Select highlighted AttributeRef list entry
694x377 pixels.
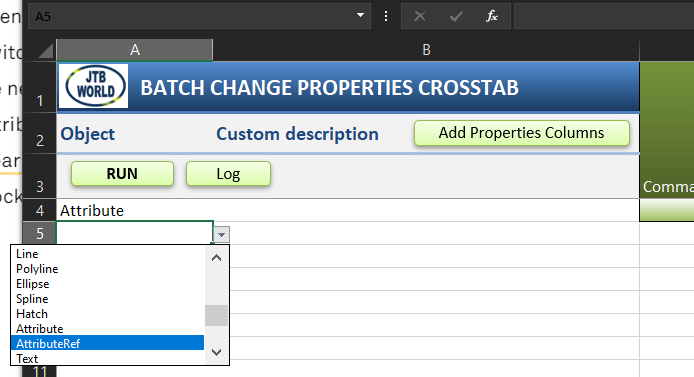[x=108, y=343]
